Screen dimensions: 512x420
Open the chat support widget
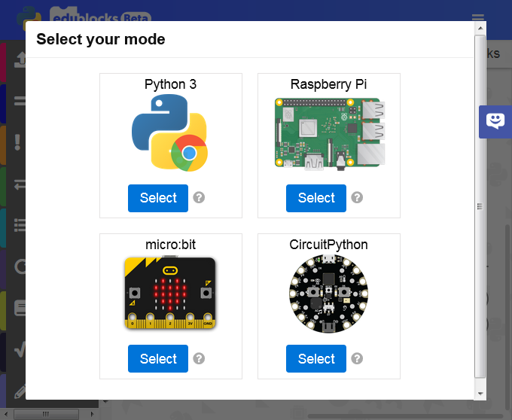(495, 121)
